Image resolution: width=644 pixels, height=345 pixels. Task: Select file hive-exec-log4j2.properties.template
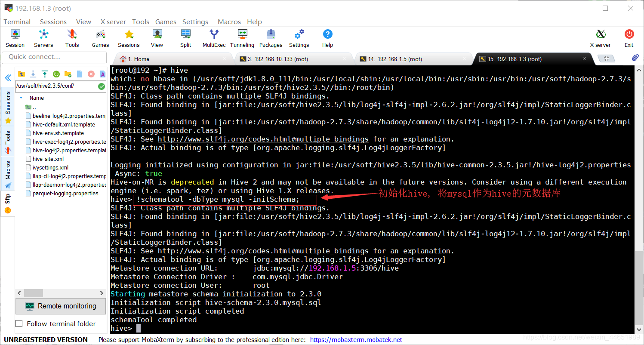66,142
